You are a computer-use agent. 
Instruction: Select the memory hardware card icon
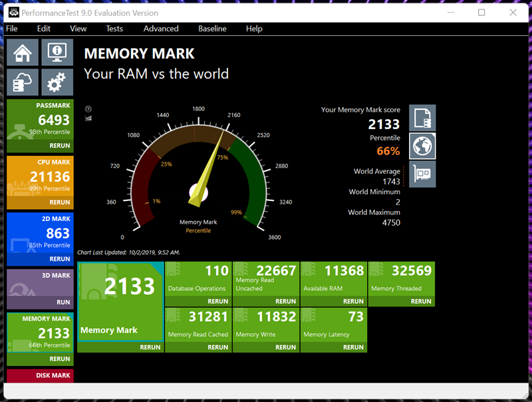[422, 174]
